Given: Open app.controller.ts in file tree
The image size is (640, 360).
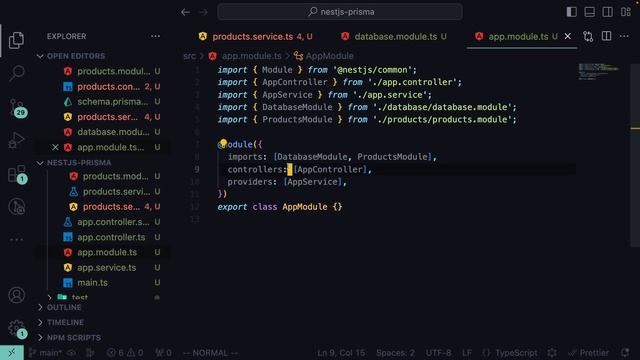Looking at the screenshot, I should pos(111,237).
